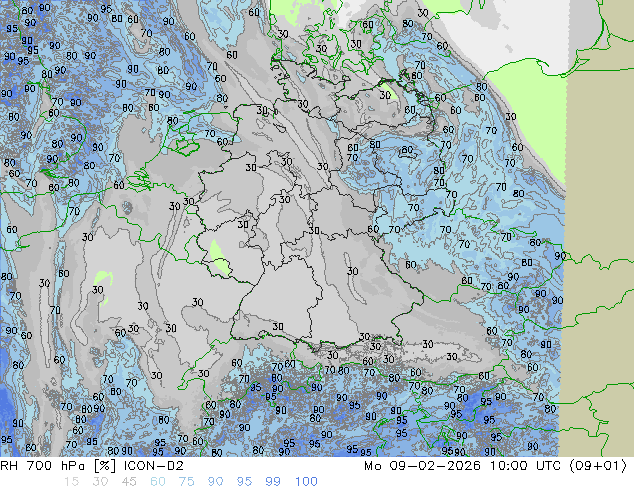Select the 'ICON-D2' model label
The height and width of the screenshot is (490, 634).
tap(154, 466)
